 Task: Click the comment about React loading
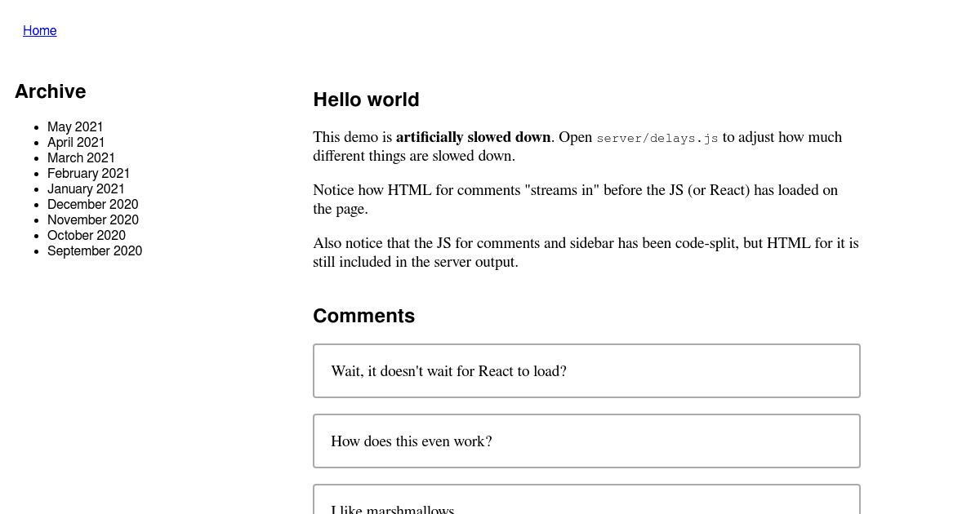tap(448, 370)
